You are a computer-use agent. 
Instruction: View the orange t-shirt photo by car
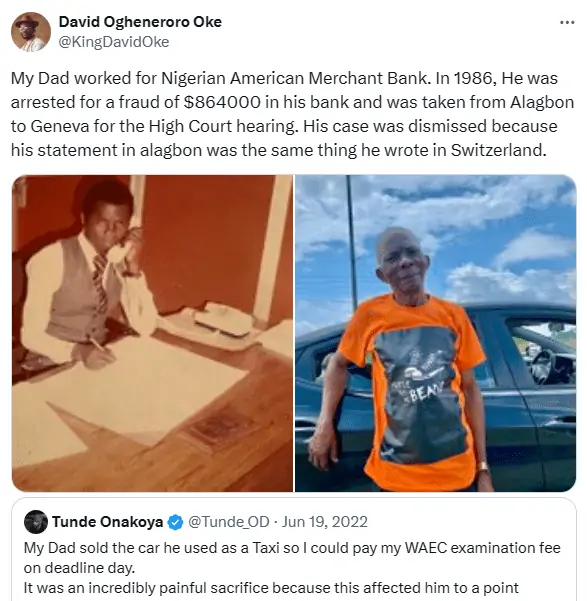pos(436,333)
